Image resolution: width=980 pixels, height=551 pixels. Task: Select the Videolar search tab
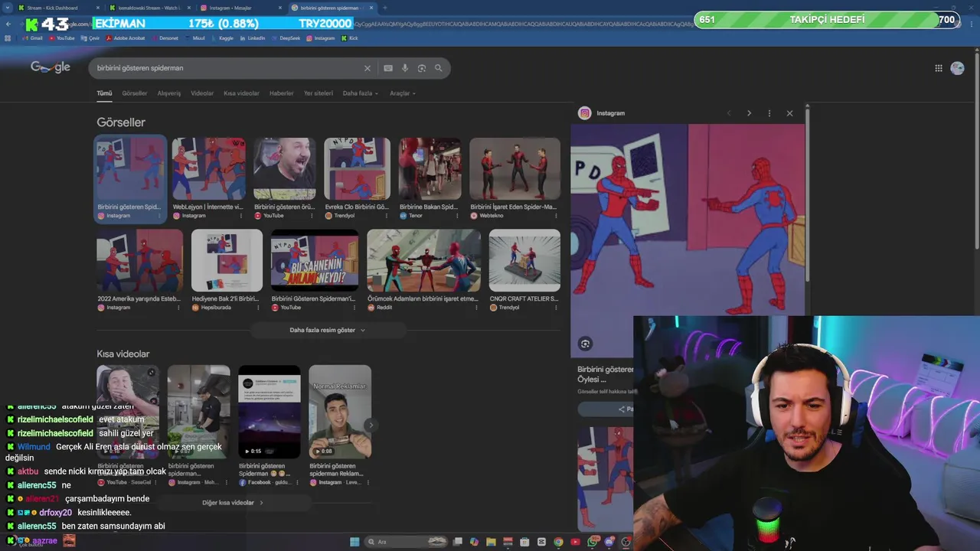coord(202,93)
